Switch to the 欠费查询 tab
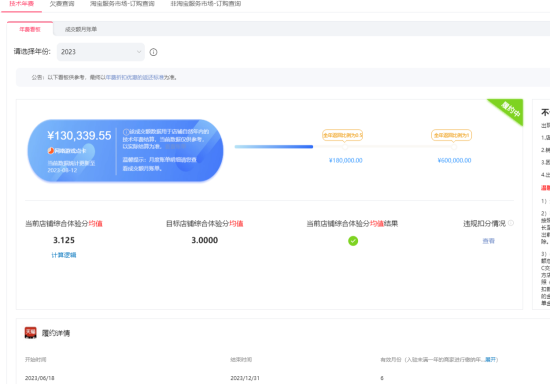The image size is (550, 384). [62, 4]
